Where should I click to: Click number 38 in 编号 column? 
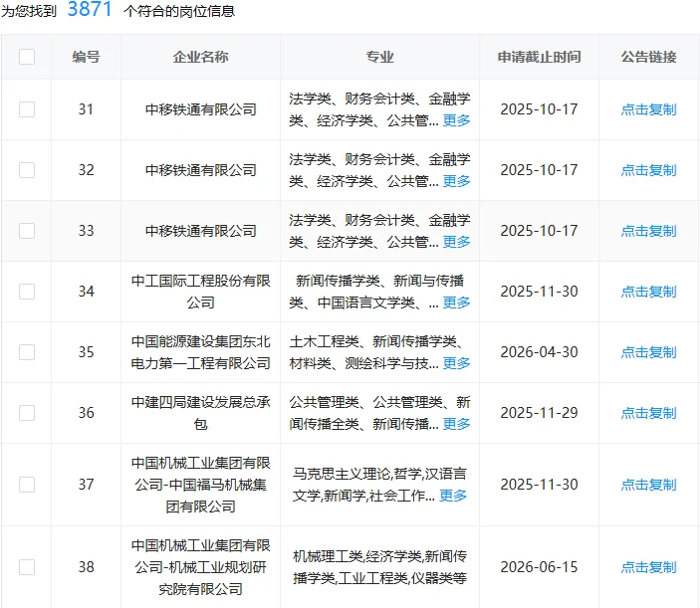click(x=87, y=567)
